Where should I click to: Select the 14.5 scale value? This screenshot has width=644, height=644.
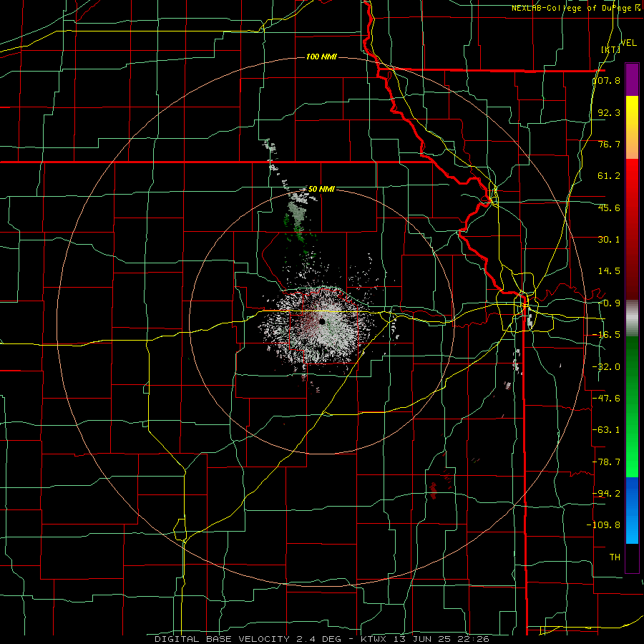click(609, 271)
